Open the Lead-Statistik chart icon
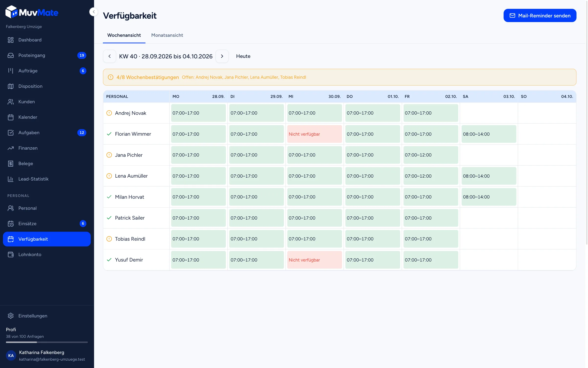This screenshot has height=368, width=588. [x=11, y=179]
